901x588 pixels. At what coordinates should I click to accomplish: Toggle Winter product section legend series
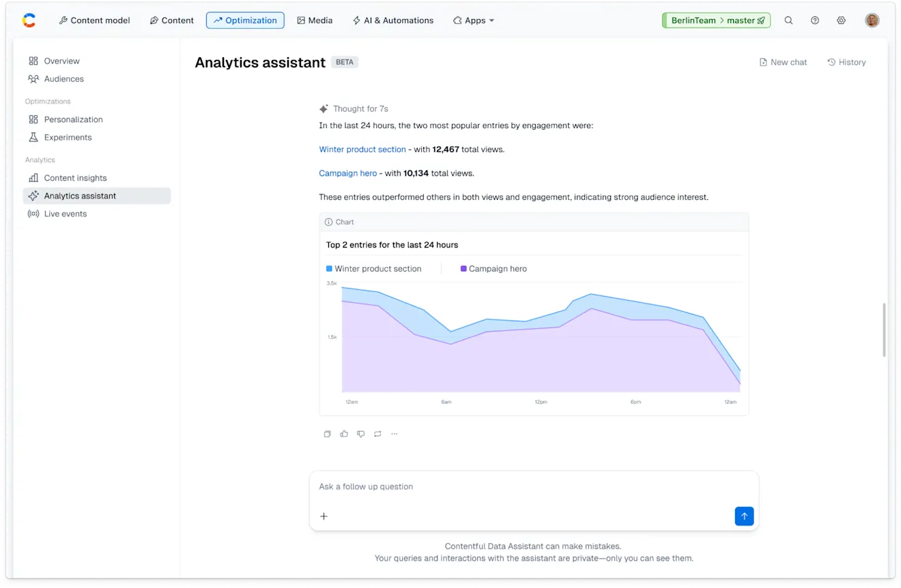(x=374, y=269)
